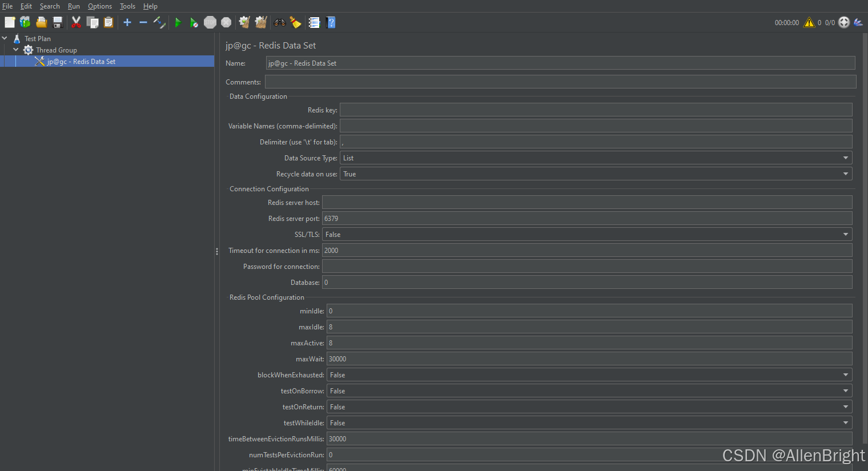Cut selection using the scissors icon
868x471 pixels.
coord(76,22)
